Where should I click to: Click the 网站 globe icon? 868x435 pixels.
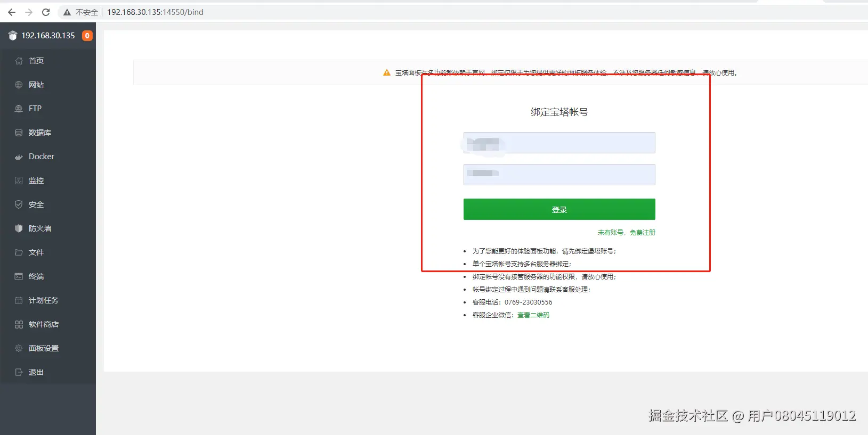pos(19,85)
